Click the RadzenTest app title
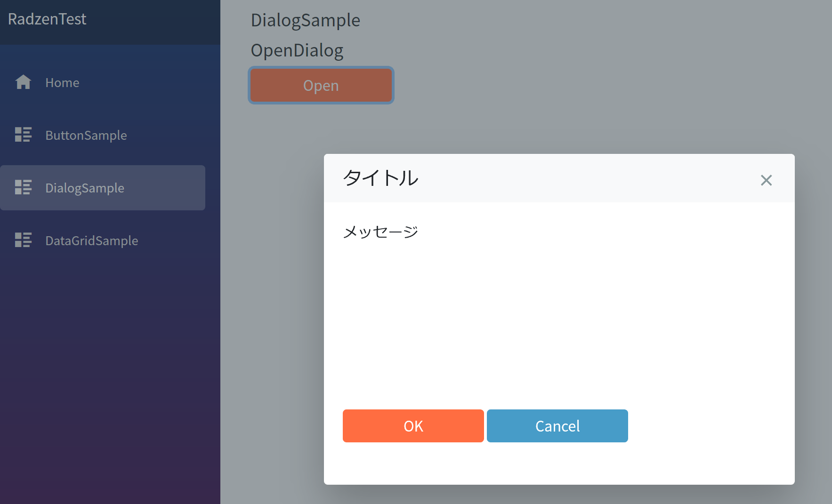 [47, 19]
